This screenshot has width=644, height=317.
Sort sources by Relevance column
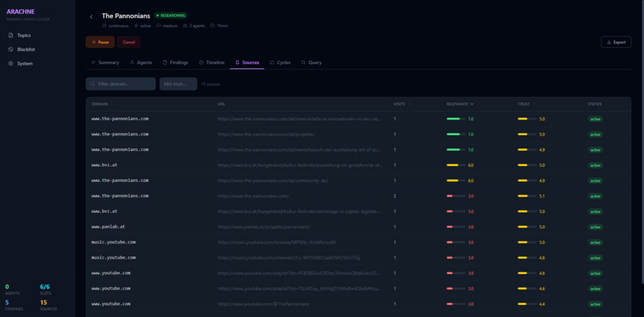coord(460,104)
